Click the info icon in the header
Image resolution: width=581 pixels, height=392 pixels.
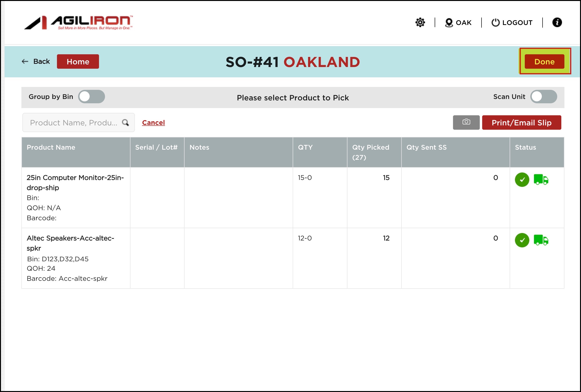557,23
